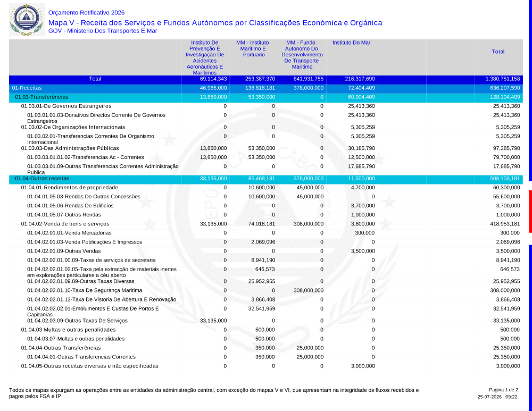The height and width of the screenshot is (411, 532).
Task: Click the 'Instituto Do Mar' column header
Action: click(351, 43)
